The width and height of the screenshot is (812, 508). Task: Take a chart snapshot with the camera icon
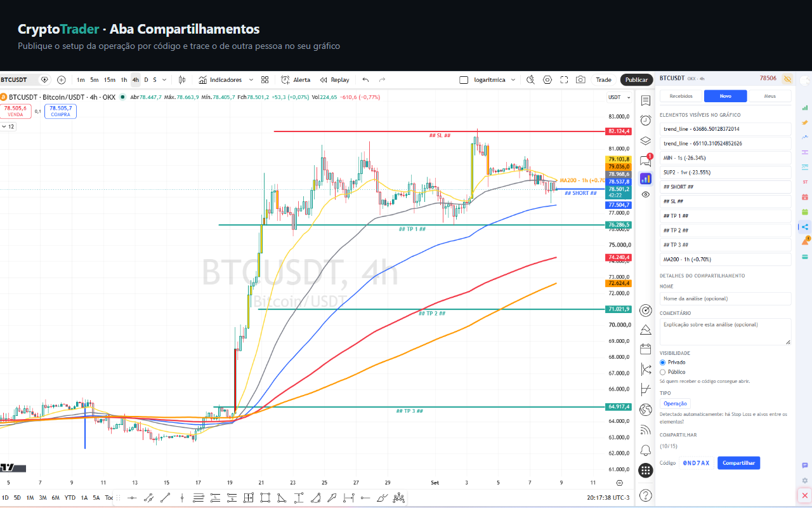(580, 80)
